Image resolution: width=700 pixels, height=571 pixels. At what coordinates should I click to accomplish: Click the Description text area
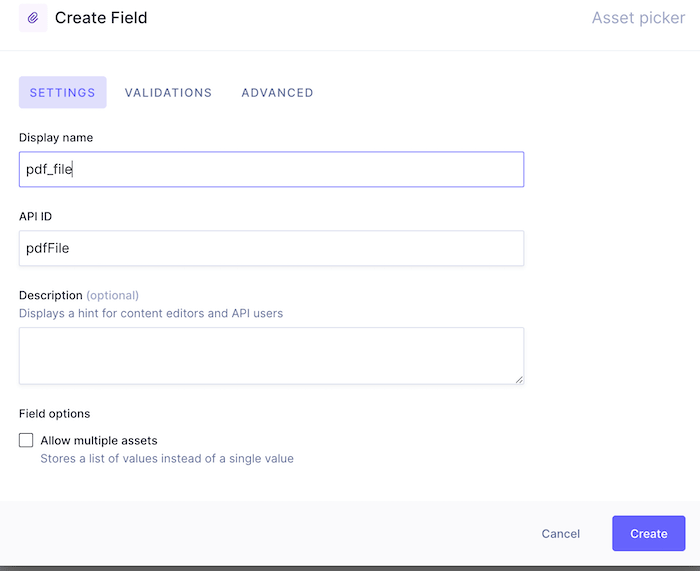tap(271, 356)
